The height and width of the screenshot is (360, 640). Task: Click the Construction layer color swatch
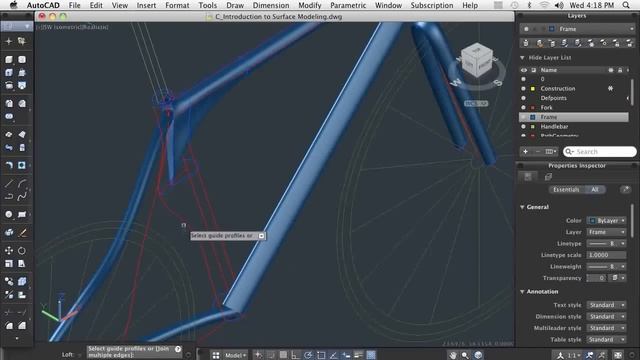[533, 89]
